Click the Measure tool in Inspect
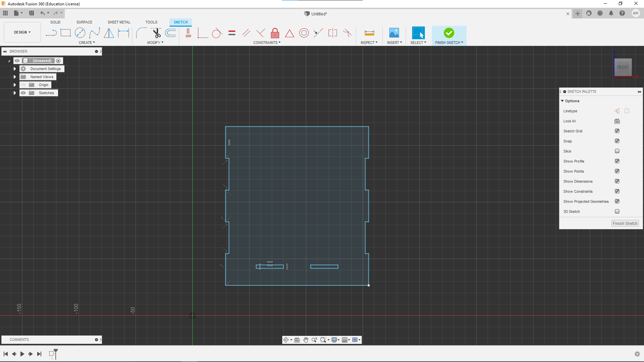 [x=369, y=33]
